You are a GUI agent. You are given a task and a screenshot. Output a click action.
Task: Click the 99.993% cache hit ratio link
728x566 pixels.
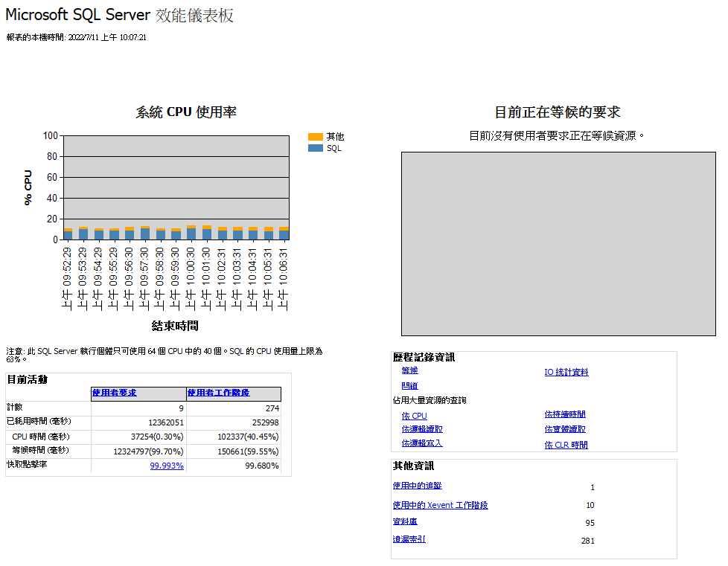[167, 466]
